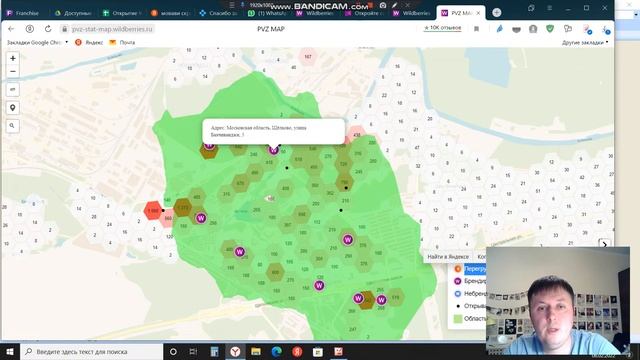Click highlighted 'Перегру…' legend entry
The width and height of the screenshot is (640, 360).
pos(475,269)
